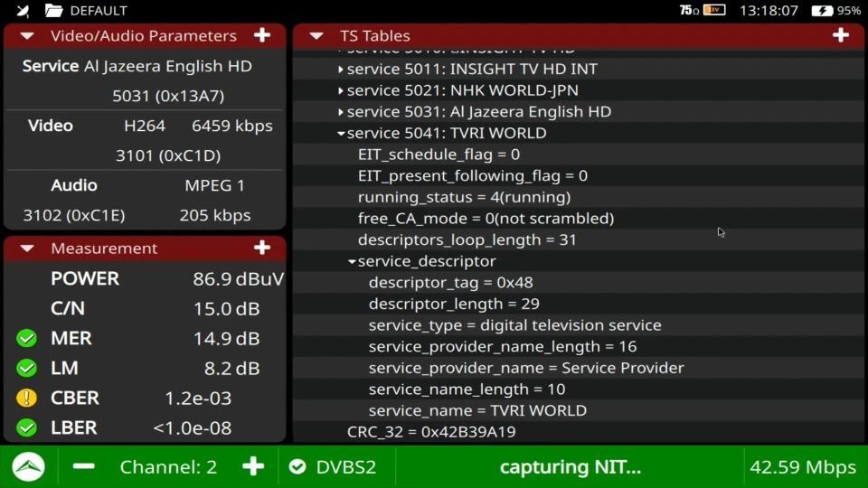The image size is (868, 488).
Task: Collapse service 5041 TVRI WORLD
Action: click(341, 134)
